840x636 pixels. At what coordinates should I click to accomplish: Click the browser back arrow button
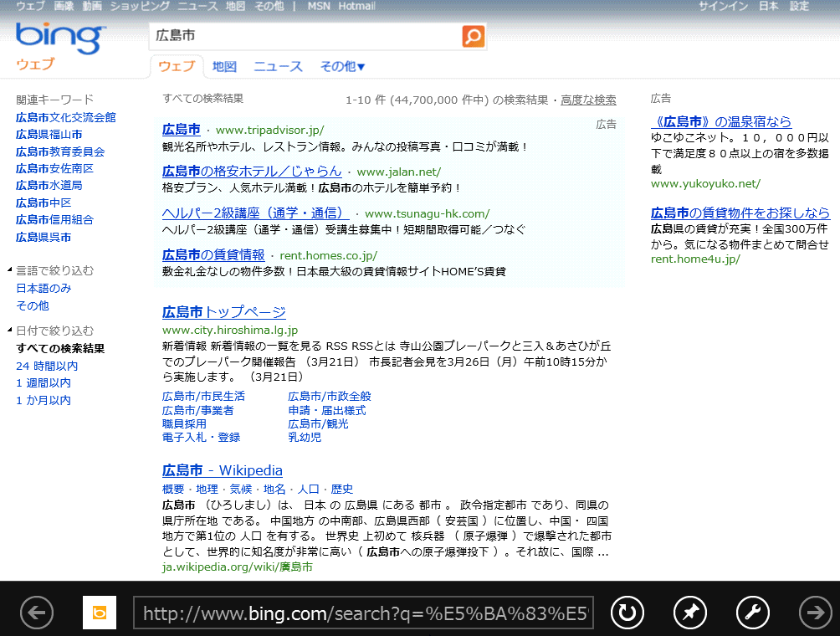37,613
